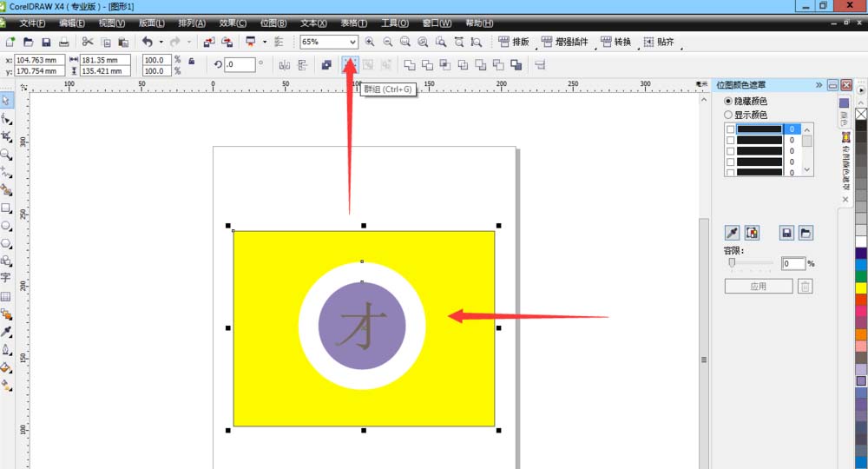Select the 显示颜色 radio button
This screenshot has width=868, height=469.
(x=728, y=115)
